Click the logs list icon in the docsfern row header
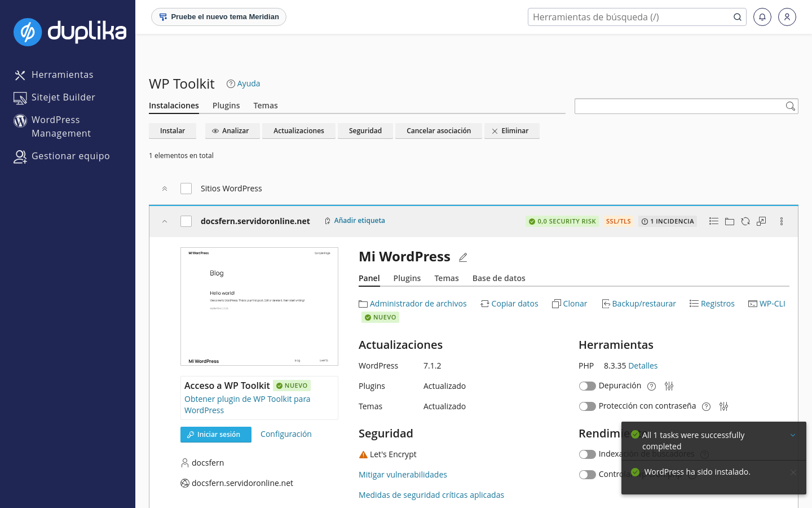Viewport: 812px width, 508px height. 714,221
